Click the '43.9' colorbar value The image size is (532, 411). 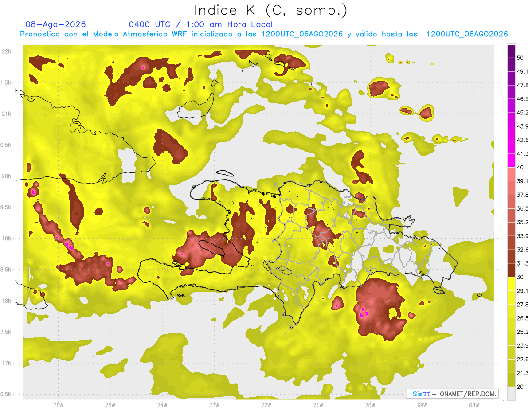[x=523, y=126]
